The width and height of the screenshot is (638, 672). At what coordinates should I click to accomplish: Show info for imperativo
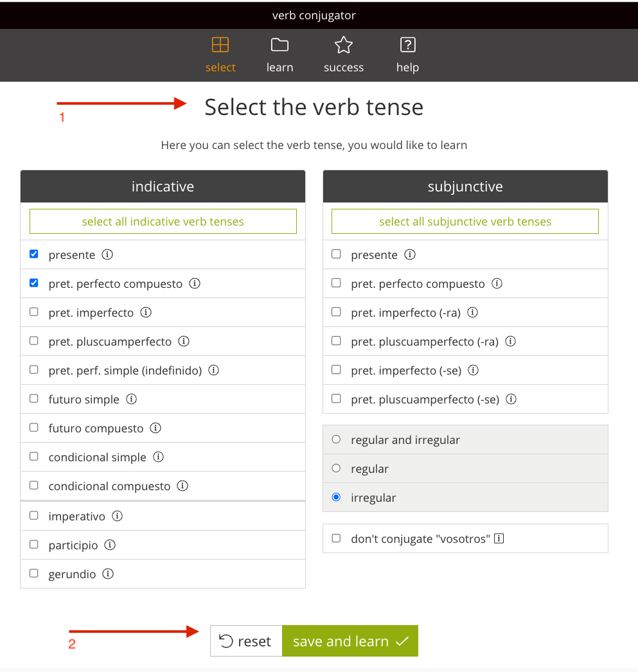tap(117, 516)
